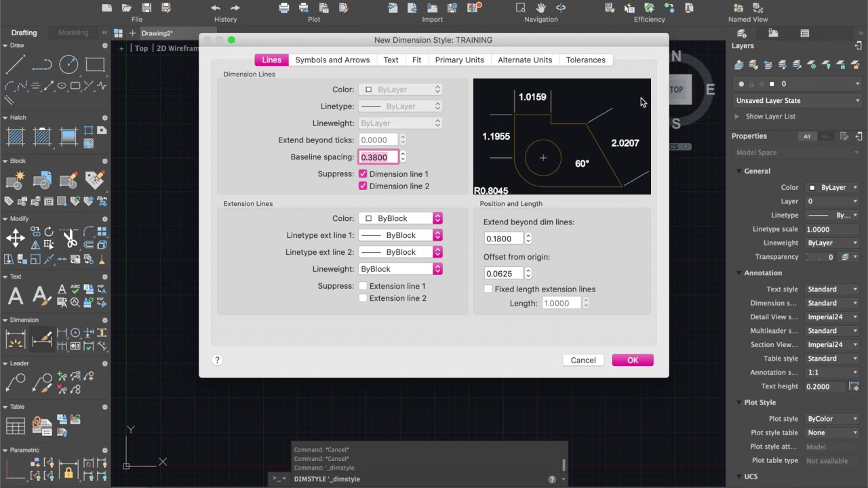Screen dimensions: 868x488
Task: Insert a table with the Table tool
Action: click(16, 426)
